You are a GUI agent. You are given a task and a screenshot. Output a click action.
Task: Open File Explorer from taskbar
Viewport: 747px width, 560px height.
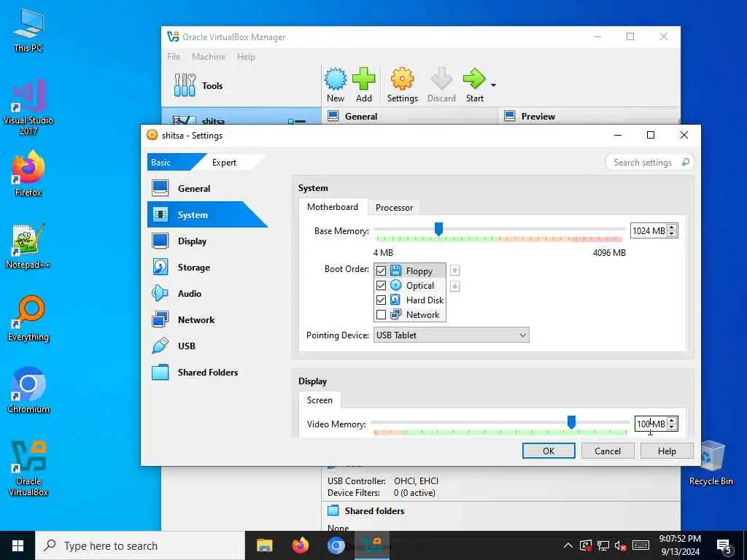[264, 545]
